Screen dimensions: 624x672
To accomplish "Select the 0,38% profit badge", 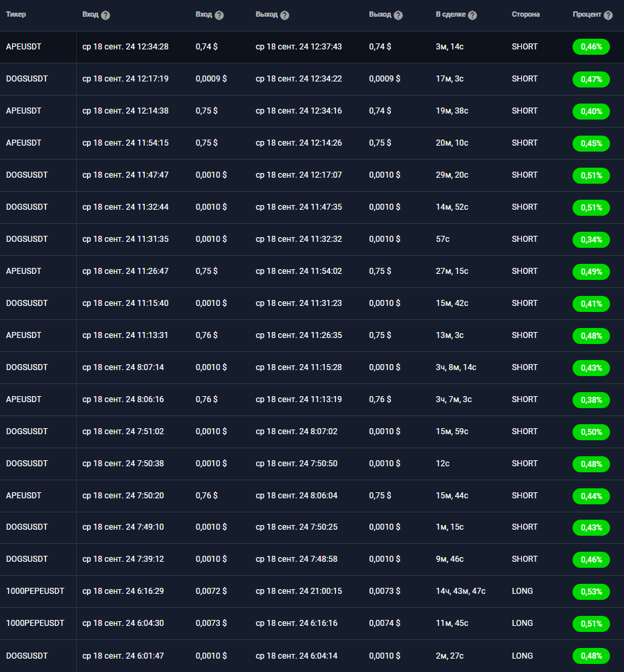I will point(591,400).
